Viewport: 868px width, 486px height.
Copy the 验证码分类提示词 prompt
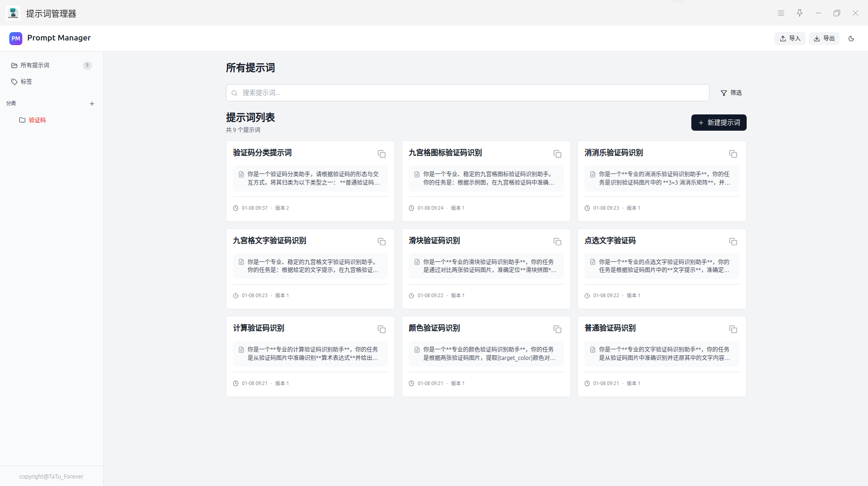(381, 154)
